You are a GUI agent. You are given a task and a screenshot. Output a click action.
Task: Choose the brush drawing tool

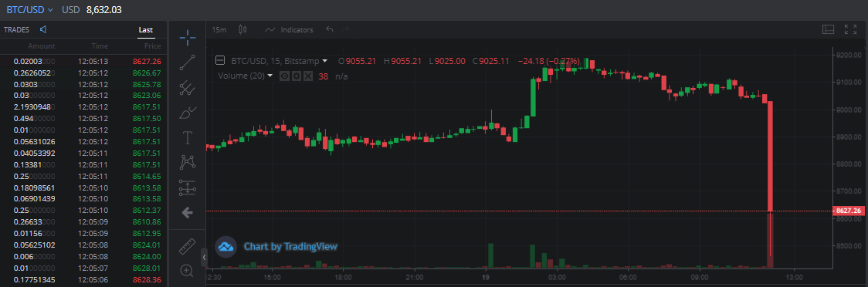point(187,113)
